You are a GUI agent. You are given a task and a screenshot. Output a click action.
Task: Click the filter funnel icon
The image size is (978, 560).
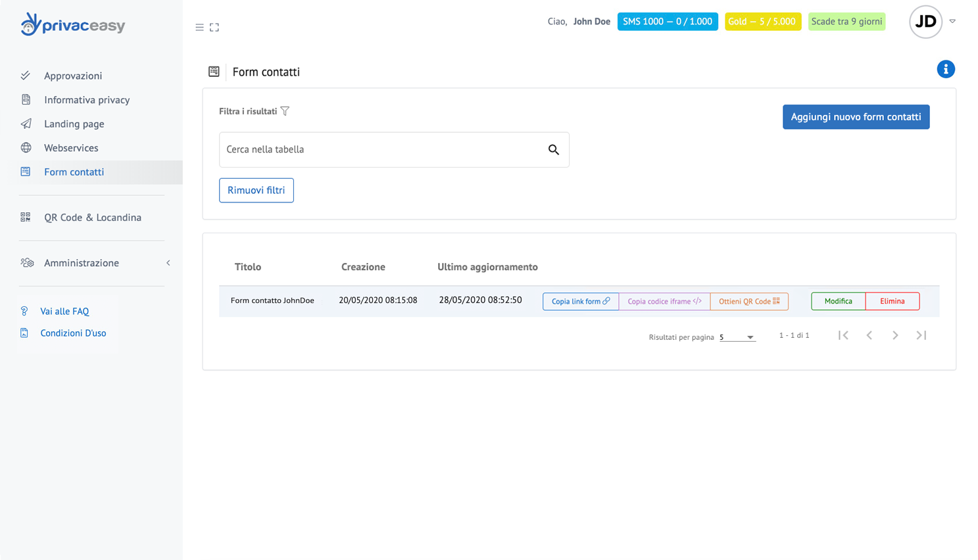pyautogui.click(x=285, y=111)
